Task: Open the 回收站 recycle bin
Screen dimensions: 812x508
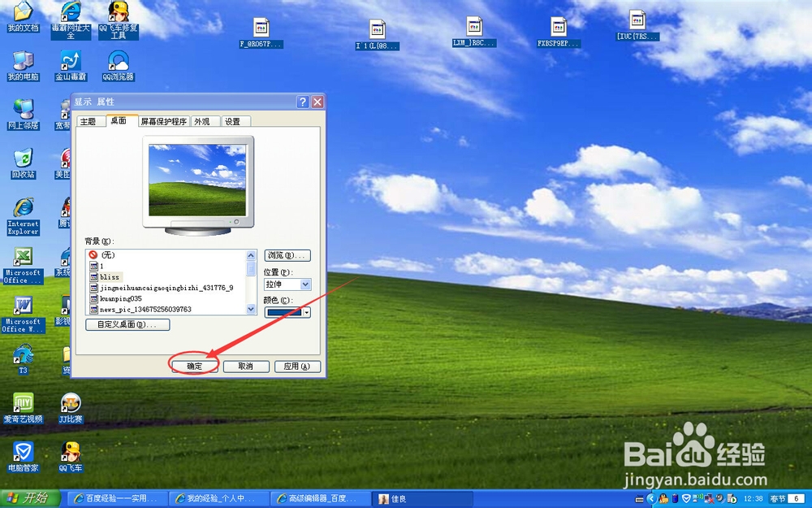Action: pyautogui.click(x=23, y=163)
